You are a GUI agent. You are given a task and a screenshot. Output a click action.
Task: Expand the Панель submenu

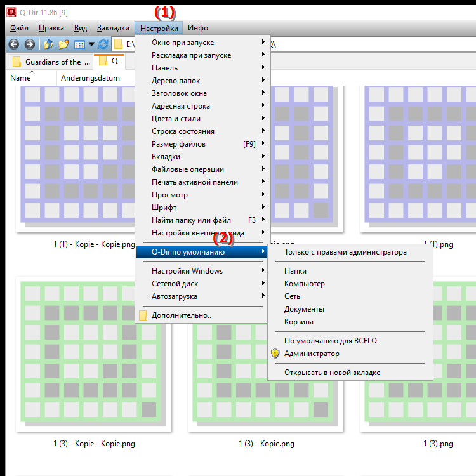tap(202, 68)
